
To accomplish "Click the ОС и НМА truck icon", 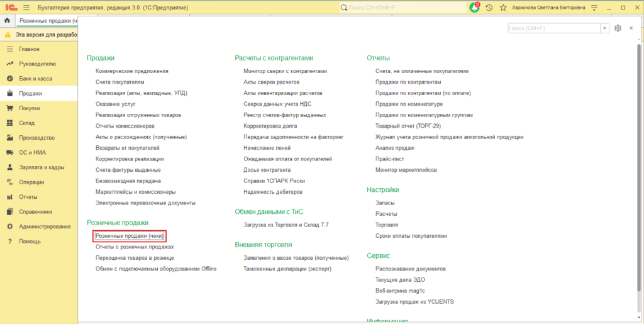I will pyautogui.click(x=10, y=152).
